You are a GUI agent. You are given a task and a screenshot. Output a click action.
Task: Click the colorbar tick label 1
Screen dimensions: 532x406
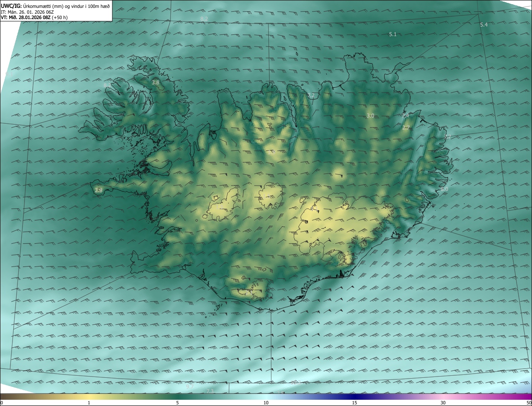click(89, 403)
